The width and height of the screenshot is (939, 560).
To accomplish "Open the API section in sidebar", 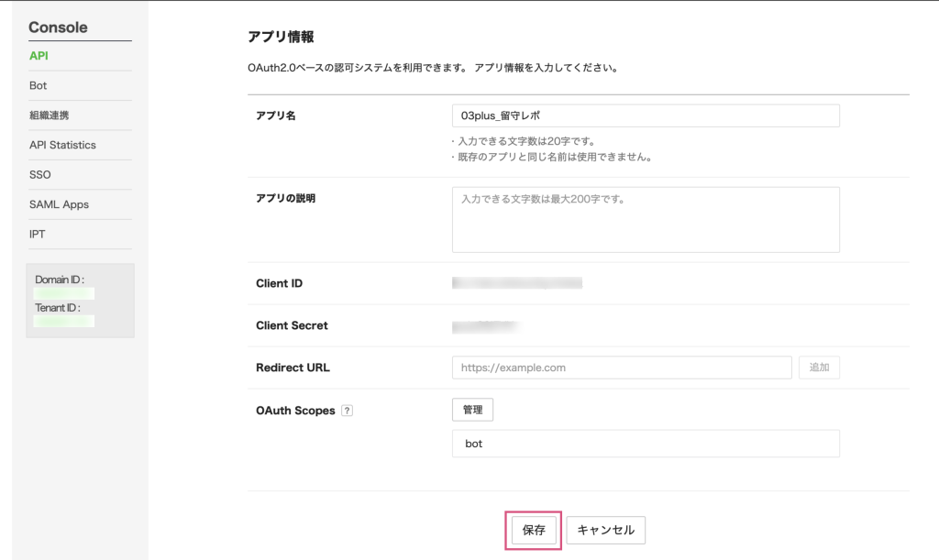I will (39, 56).
